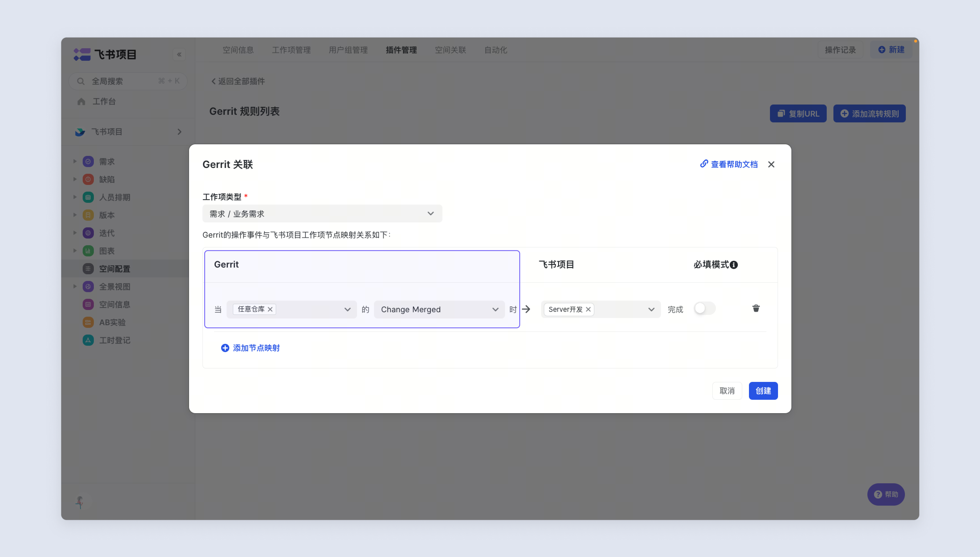Image resolution: width=980 pixels, height=557 pixels.
Task: Click the link icon beside 查看帮助文档
Action: point(704,164)
